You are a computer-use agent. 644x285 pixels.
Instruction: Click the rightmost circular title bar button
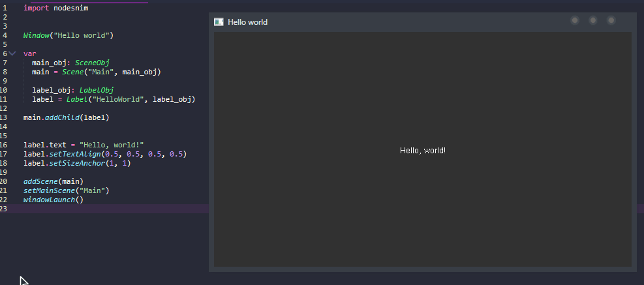(x=611, y=21)
